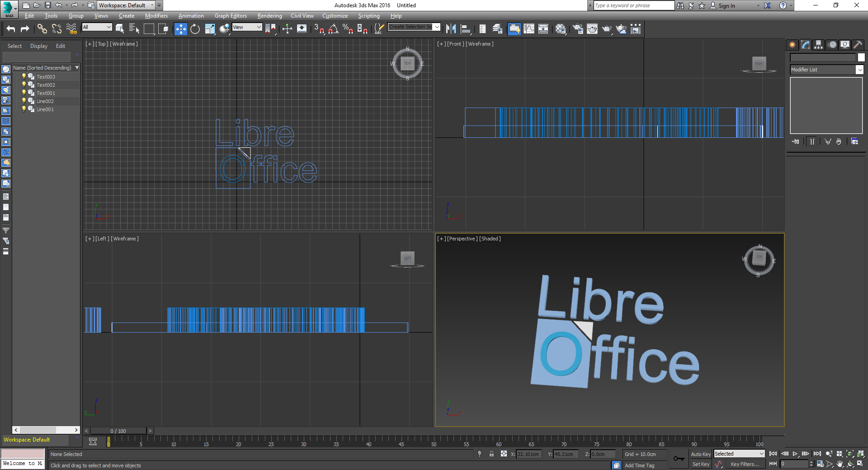
Task: Open the Material Editor icon
Action: pyautogui.click(x=561, y=29)
